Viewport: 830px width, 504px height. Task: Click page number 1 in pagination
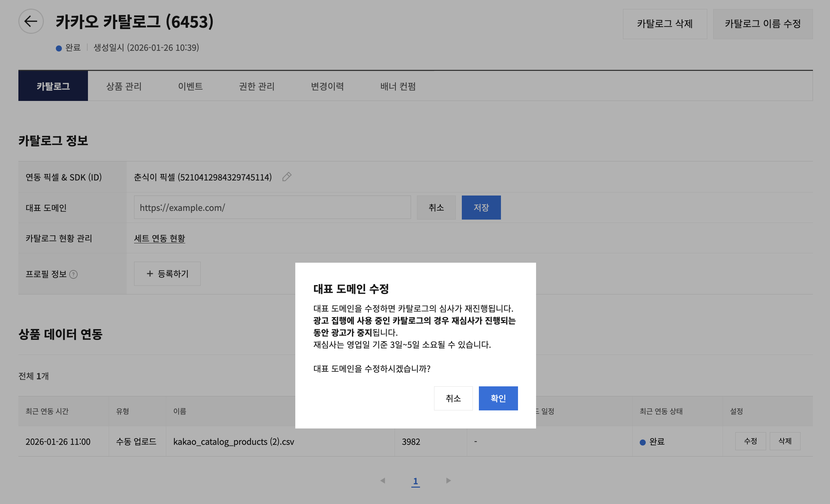(x=415, y=481)
